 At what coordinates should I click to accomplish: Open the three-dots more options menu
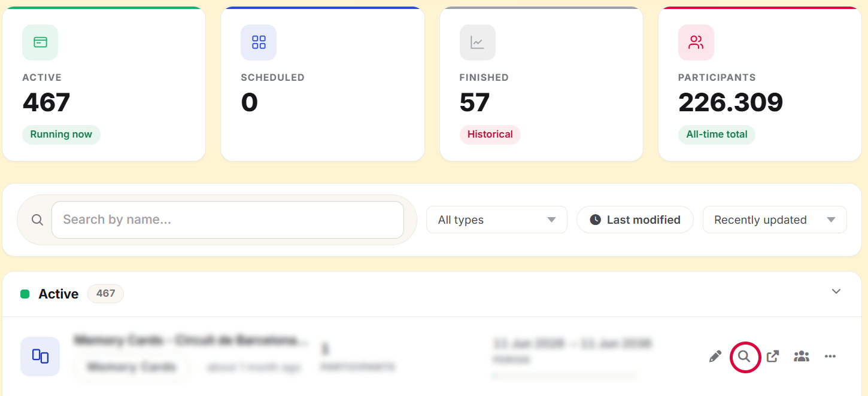(x=830, y=357)
